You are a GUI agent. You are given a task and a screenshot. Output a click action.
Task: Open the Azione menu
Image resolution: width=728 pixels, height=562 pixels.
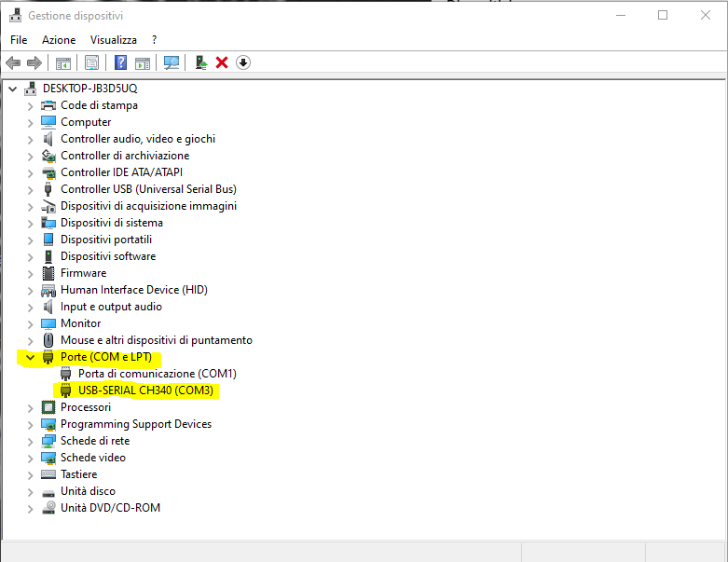click(x=59, y=40)
